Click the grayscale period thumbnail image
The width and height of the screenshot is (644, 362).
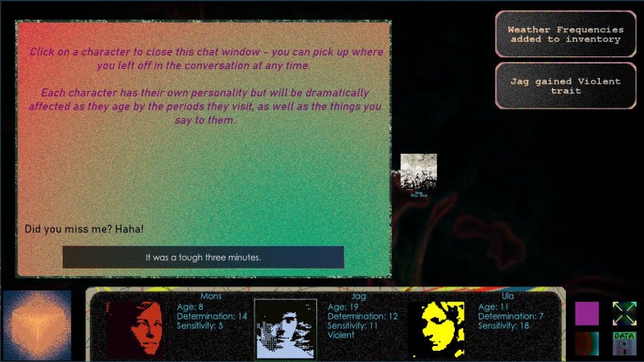(419, 171)
